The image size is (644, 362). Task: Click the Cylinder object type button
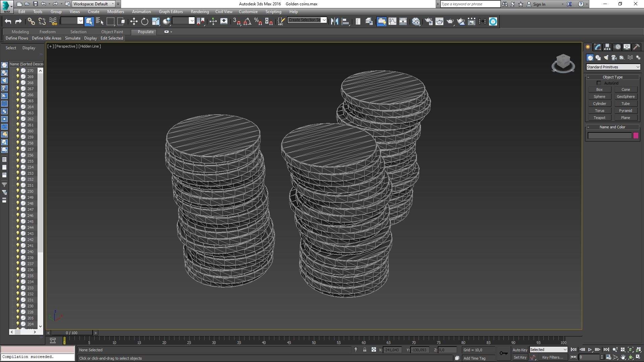599,104
